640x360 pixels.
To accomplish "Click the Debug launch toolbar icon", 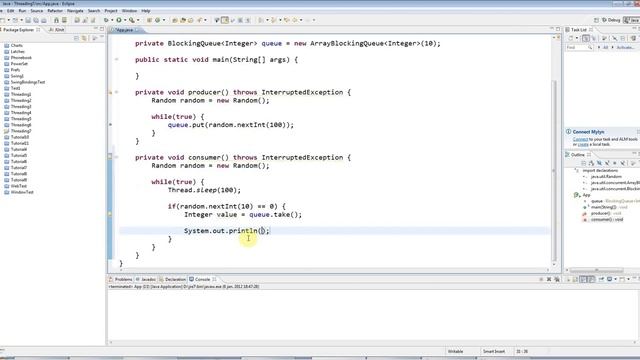I will pos(106,20).
